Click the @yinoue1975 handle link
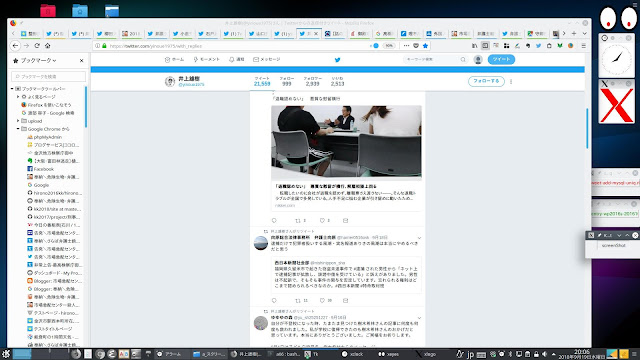 pos(191,84)
